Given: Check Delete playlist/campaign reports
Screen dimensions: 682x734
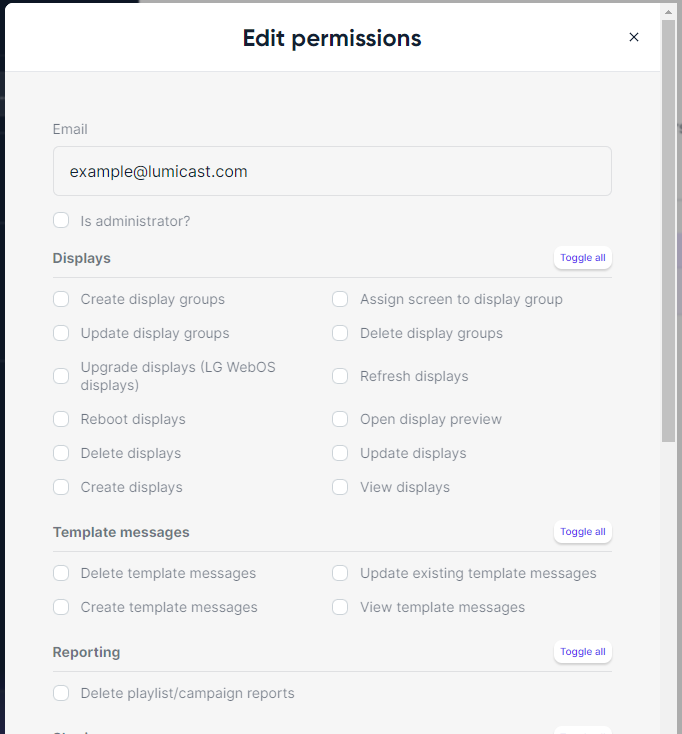Looking at the screenshot, I should [x=61, y=693].
